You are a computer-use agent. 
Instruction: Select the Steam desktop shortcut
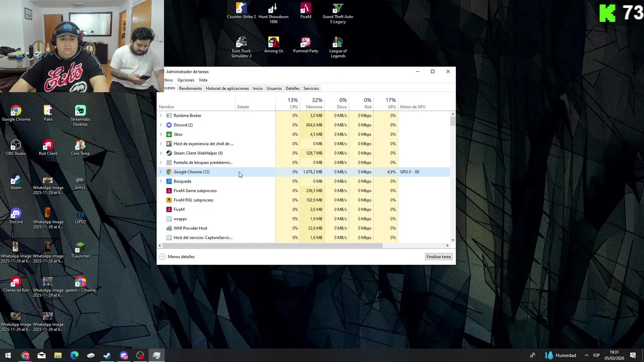16,182
